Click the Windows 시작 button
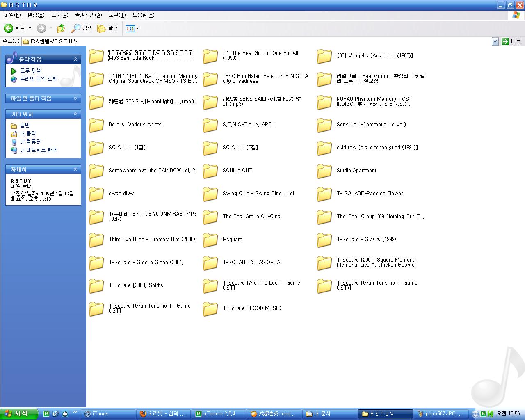Image resolution: width=525 pixels, height=420 pixels. [19, 414]
